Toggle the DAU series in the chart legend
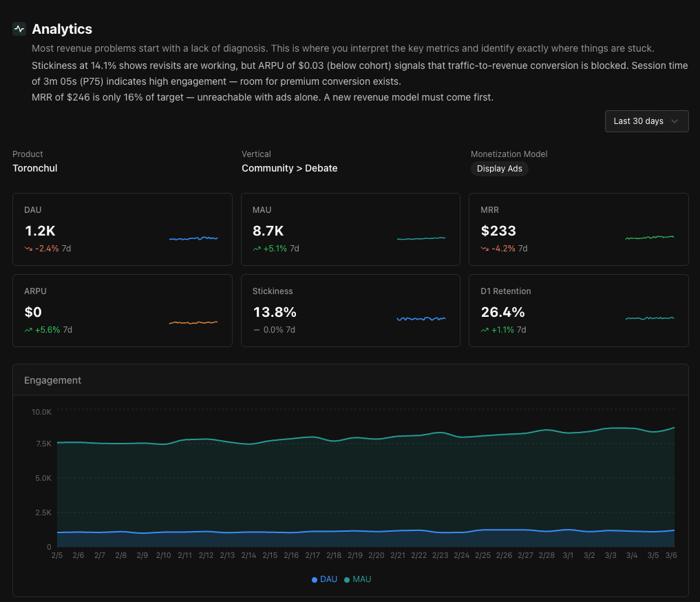The width and height of the screenshot is (700, 602). [x=324, y=579]
